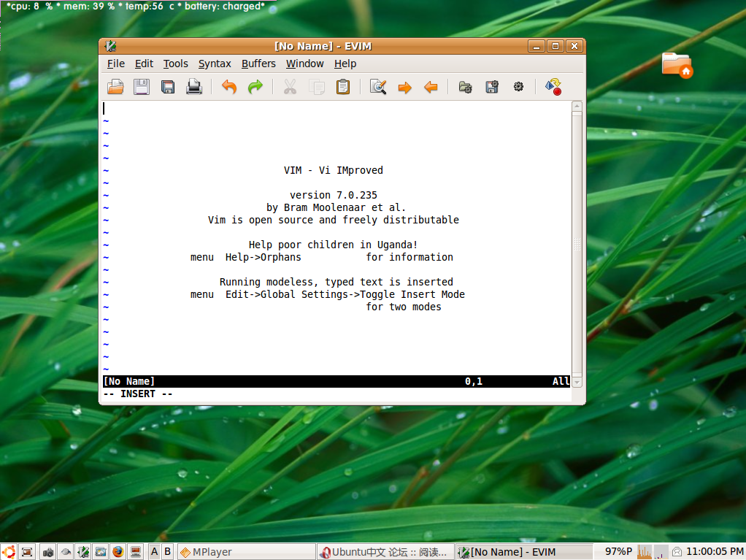Open the image viewer launcher in taskbar
The height and width of the screenshot is (560, 746).
pyautogui.click(x=101, y=552)
